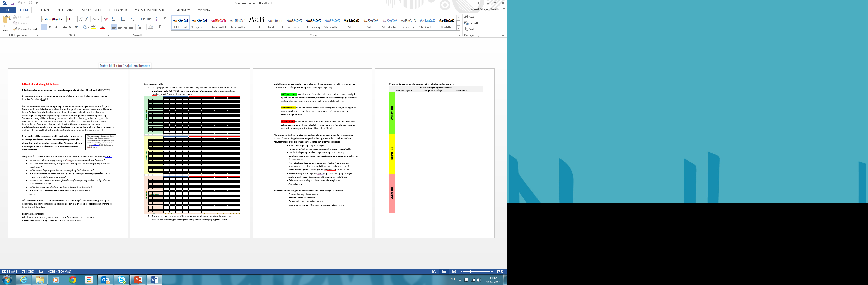Open the font name dropdown Calibri
The image size is (868, 285).
click(64, 19)
